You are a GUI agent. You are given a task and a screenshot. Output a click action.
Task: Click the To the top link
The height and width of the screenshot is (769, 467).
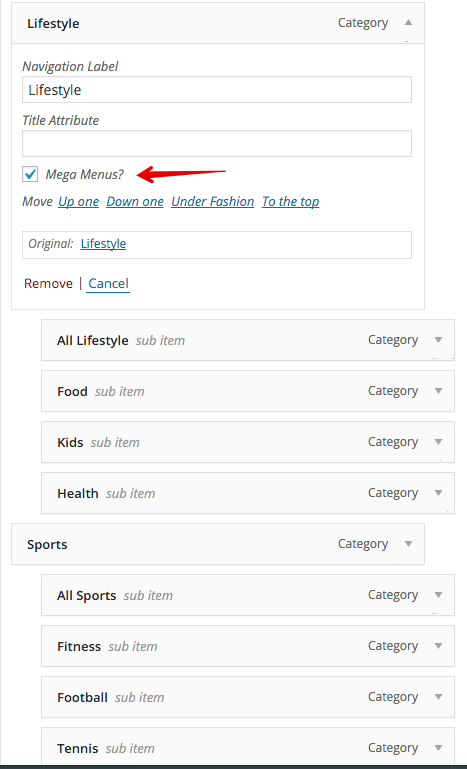coord(290,202)
